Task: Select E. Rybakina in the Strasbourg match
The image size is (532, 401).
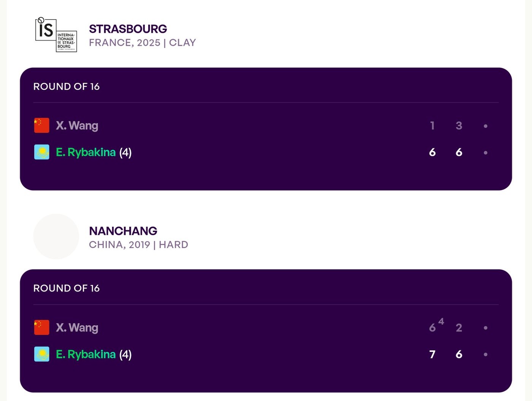Action: (86, 152)
